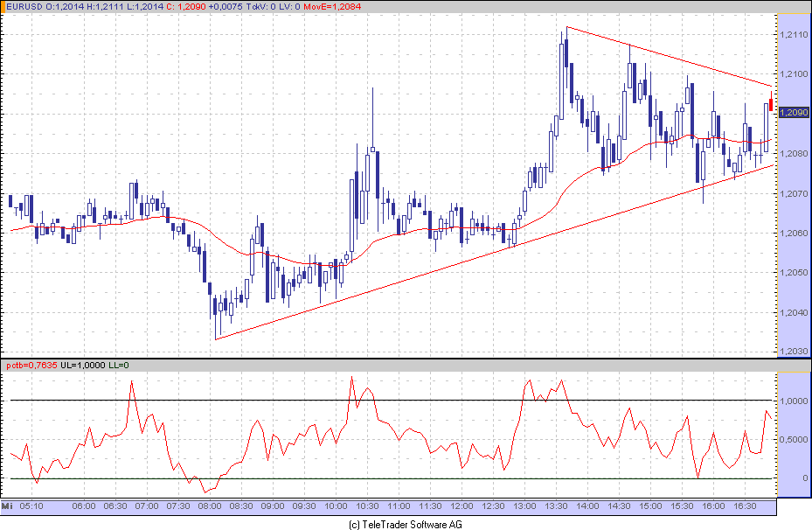
Task: Click the latest red candlestick on chart
Action: 771,104
